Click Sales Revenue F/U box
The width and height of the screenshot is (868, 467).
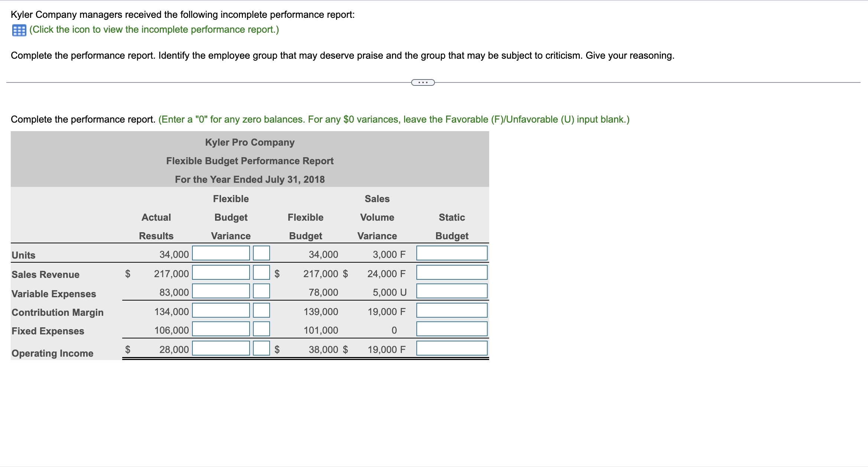(261, 273)
